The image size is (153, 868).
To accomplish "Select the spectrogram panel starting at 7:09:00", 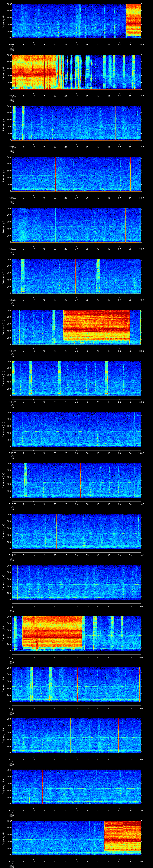I will click(77, 430).
